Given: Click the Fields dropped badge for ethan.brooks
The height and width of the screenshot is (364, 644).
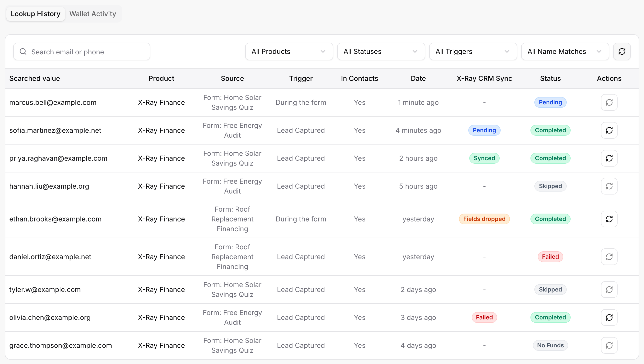Looking at the screenshot, I should 484,219.
